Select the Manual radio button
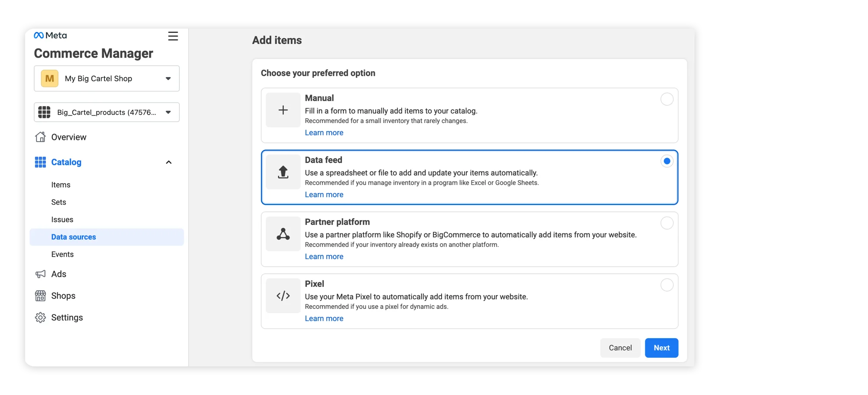Viewport: 868px width, 395px height. pyautogui.click(x=667, y=99)
